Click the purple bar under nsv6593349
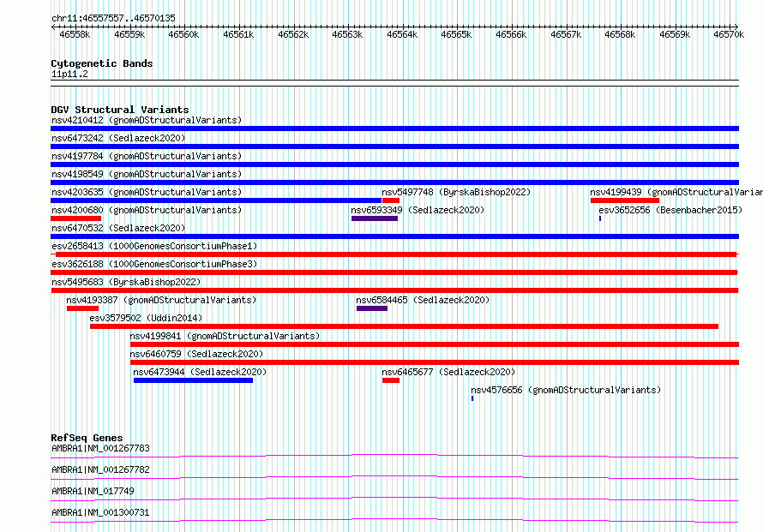The image size is (763, 532). click(x=375, y=218)
